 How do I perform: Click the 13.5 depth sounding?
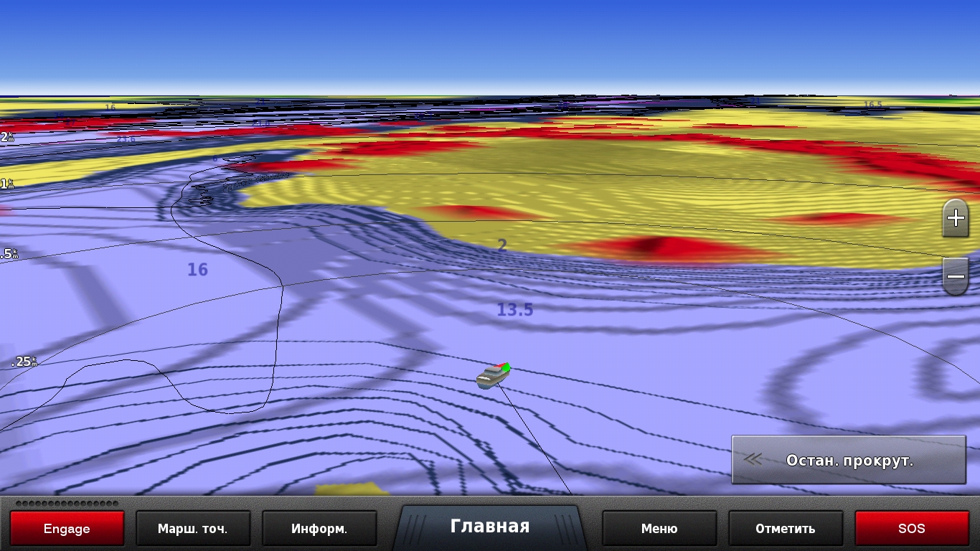[515, 310]
